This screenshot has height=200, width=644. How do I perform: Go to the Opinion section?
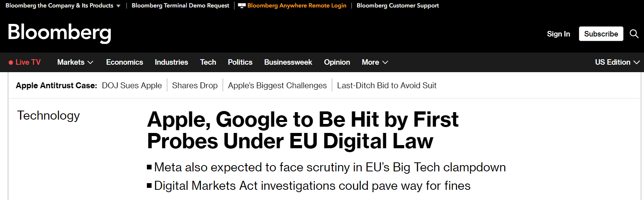[337, 62]
